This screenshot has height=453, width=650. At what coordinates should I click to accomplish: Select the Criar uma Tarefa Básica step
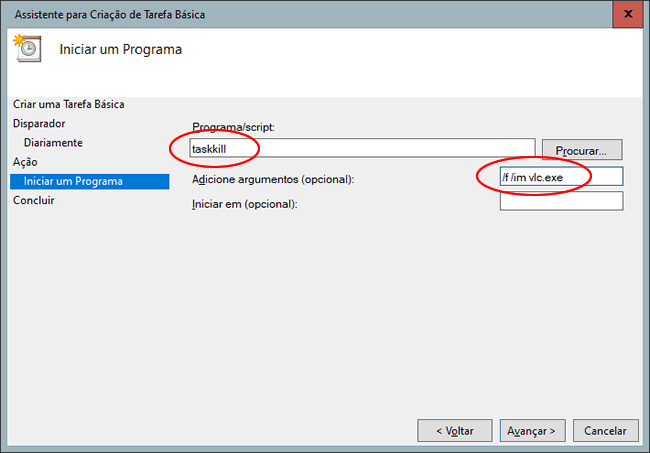(69, 104)
